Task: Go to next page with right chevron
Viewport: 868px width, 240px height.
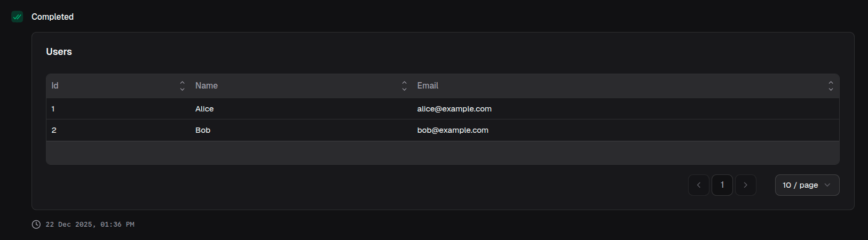Action: click(x=745, y=185)
